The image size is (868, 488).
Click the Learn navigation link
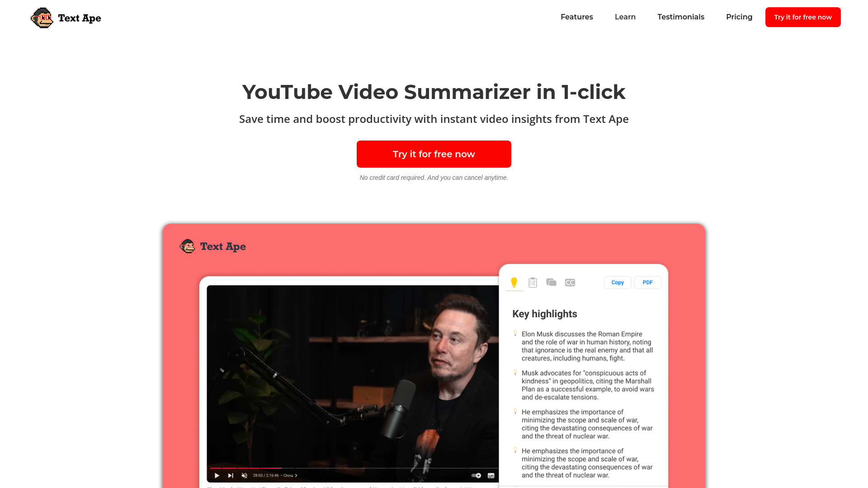pyautogui.click(x=625, y=17)
